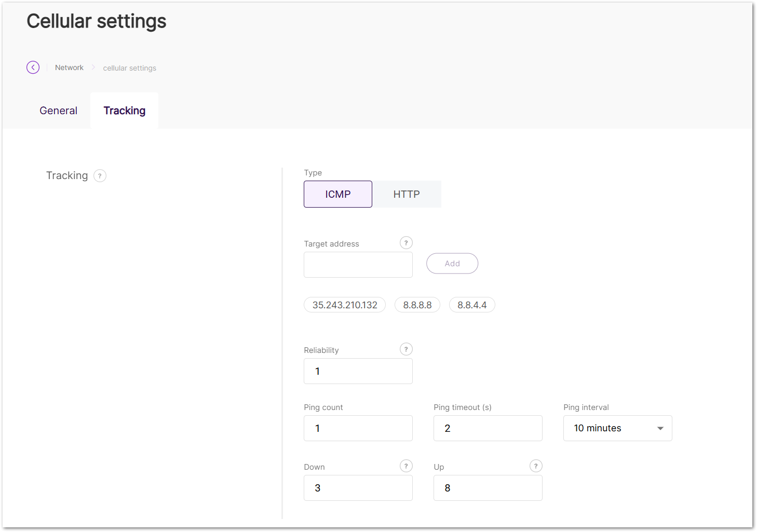
Task: Select the Tracking tab
Action: pos(124,110)
